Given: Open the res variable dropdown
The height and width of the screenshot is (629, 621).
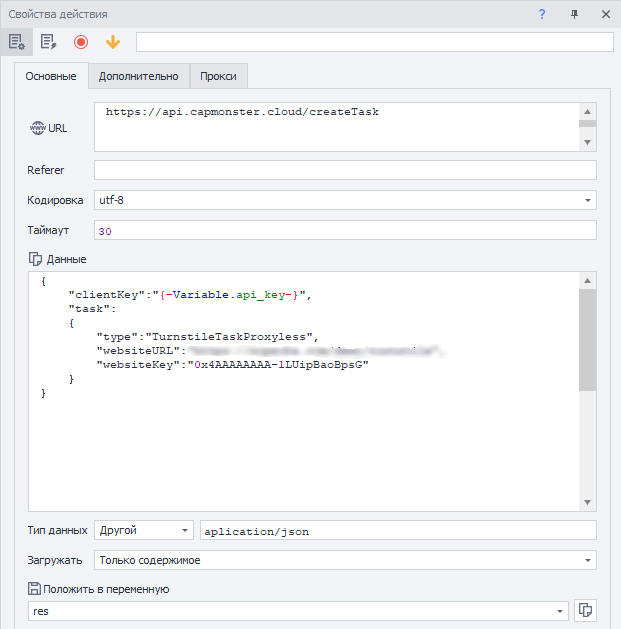Looking at the screenshot, I should tap(558, 611).
